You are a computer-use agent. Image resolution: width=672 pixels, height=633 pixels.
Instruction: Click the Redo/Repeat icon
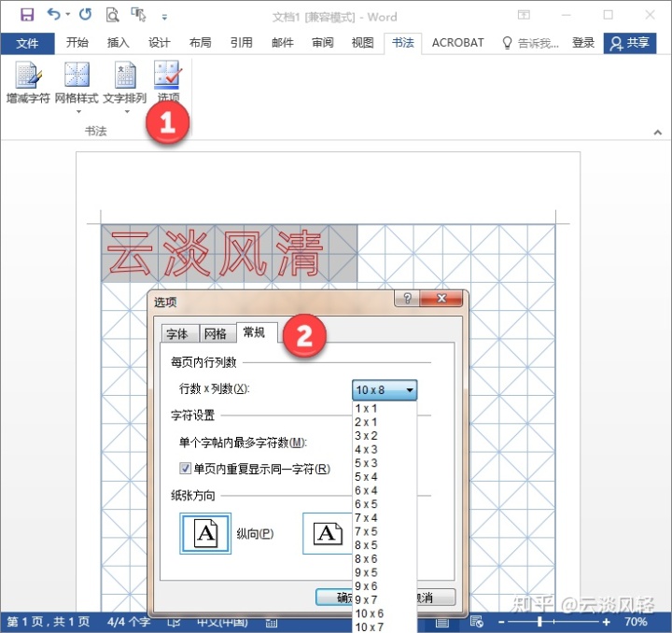pos(85,15)
